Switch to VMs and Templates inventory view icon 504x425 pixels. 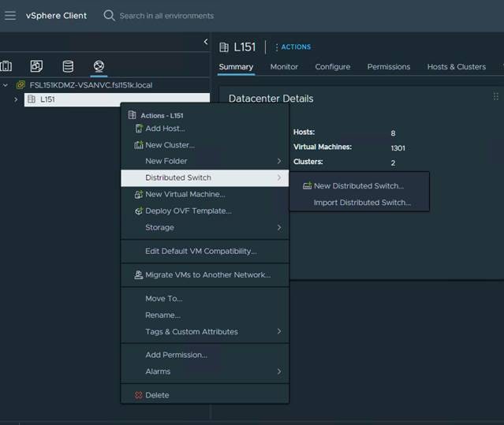[36, 66]
